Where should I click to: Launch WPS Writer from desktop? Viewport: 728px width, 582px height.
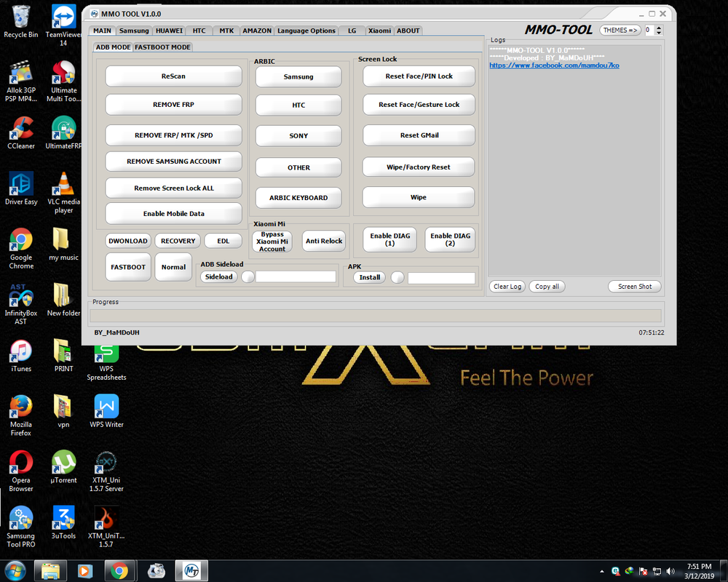(x=106, y=411)
